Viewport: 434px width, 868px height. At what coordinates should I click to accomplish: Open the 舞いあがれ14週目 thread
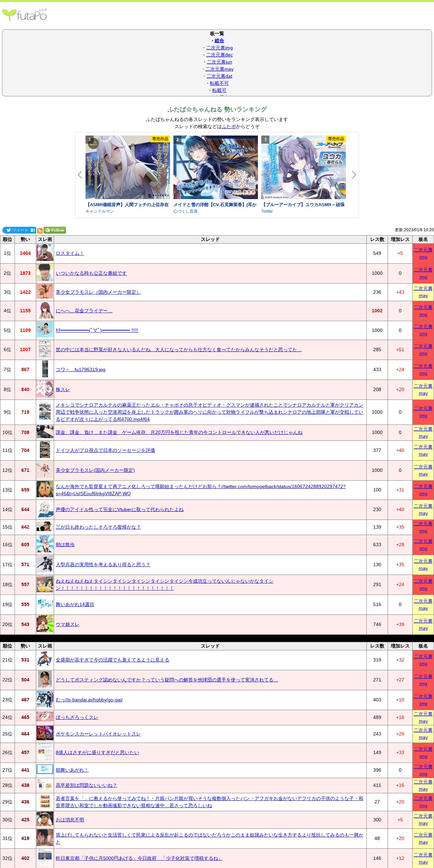[x=75, y=604]
